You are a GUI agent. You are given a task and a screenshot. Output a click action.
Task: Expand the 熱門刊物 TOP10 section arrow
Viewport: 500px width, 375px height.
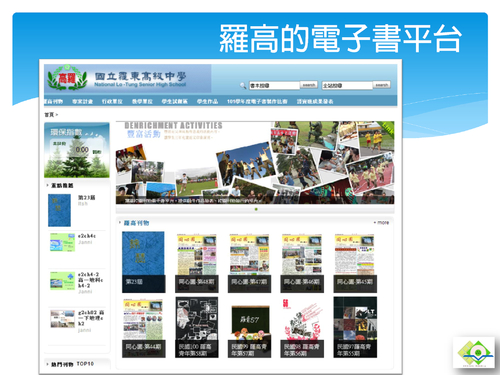pos(47,364)
